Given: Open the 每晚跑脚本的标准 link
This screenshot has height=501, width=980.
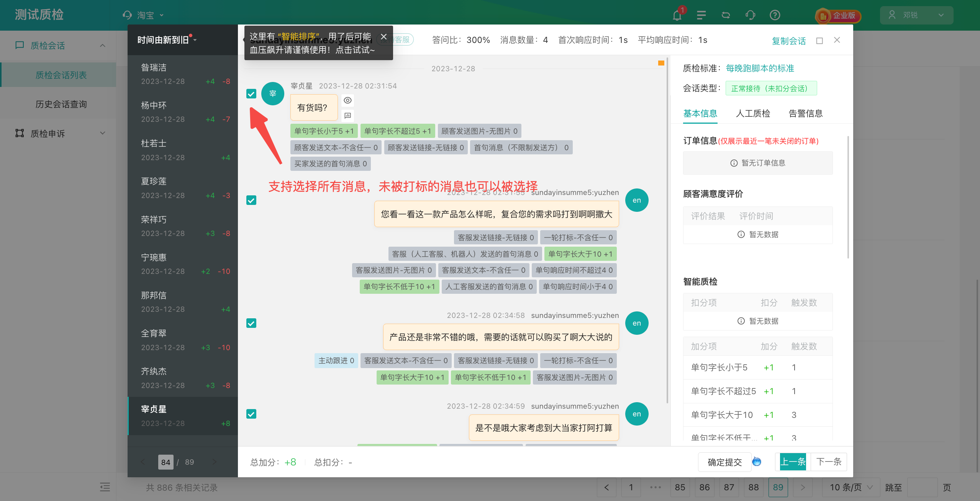Looking at the screenshot, I should coord(760,68).
